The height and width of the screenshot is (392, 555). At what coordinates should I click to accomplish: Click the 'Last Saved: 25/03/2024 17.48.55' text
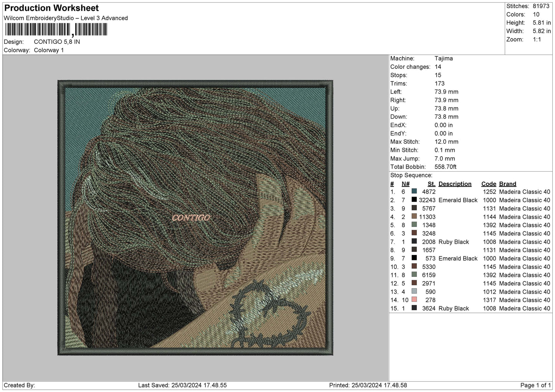(182, 385)
